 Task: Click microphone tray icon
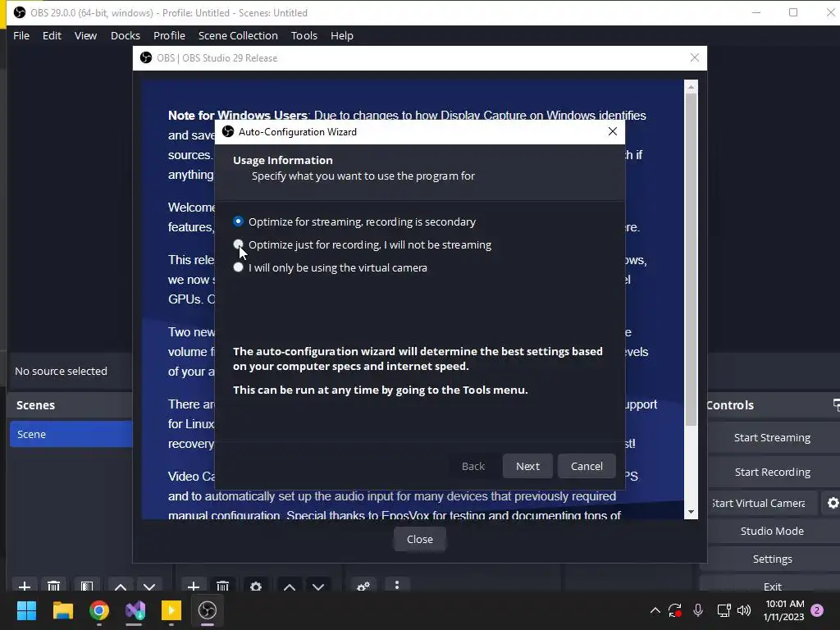[x=698, y=610]
